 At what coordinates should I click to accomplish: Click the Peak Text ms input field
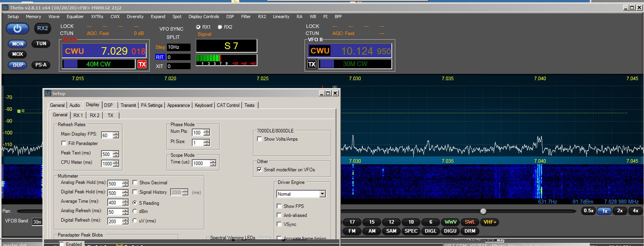tap(106, 154)
